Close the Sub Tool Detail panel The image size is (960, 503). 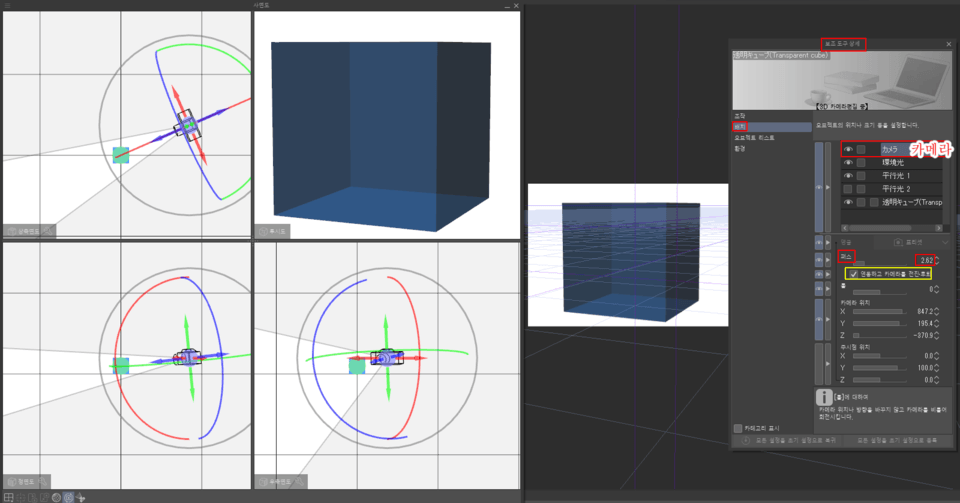click(x=948, y=44)
